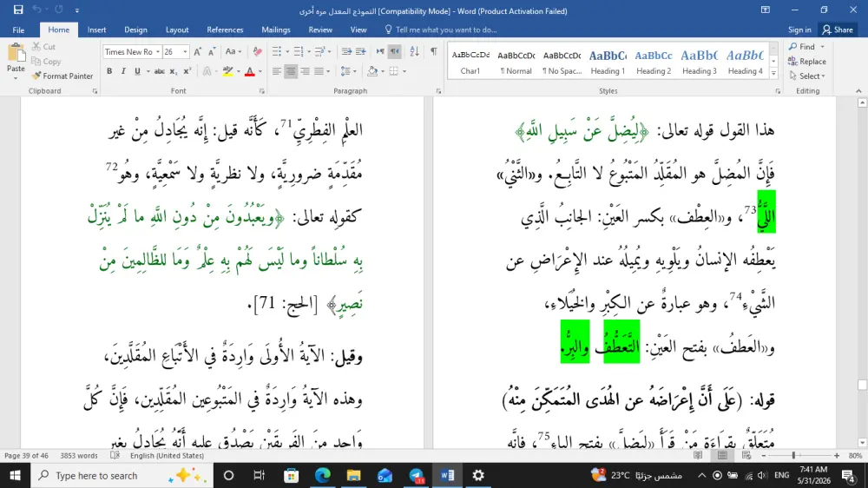Decrease font size with Shrink Font
This screenshot has height=488, width=868.
(212, 51)
